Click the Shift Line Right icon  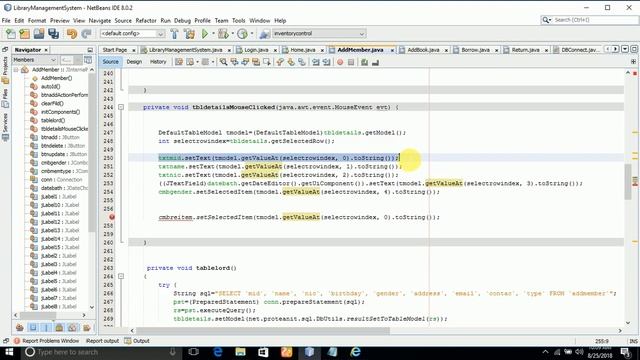(327, 62)
